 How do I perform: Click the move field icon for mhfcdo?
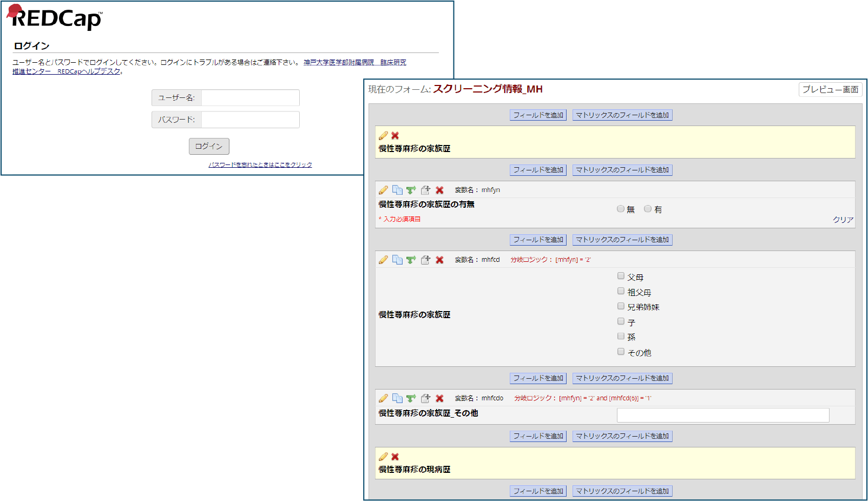click(425, 398)
